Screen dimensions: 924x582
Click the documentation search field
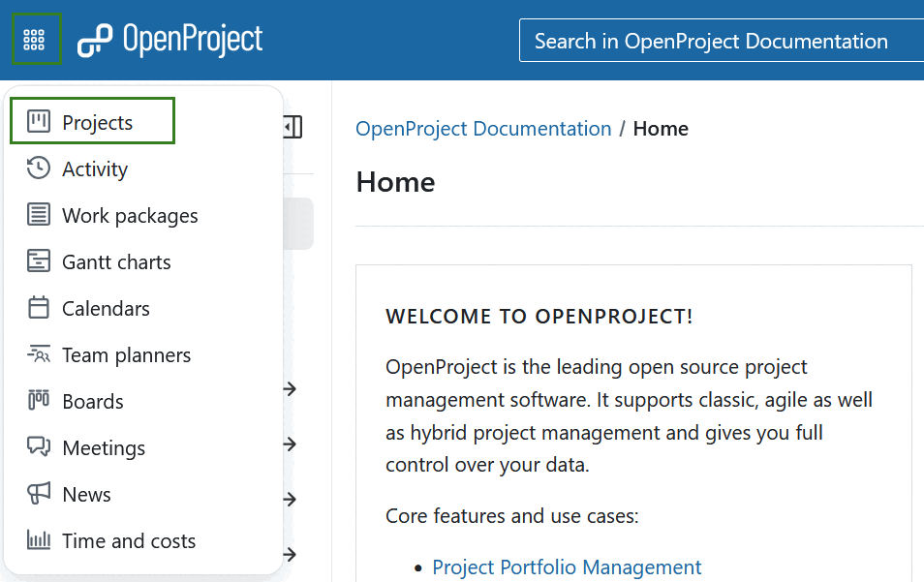click(x=722, y=41)
